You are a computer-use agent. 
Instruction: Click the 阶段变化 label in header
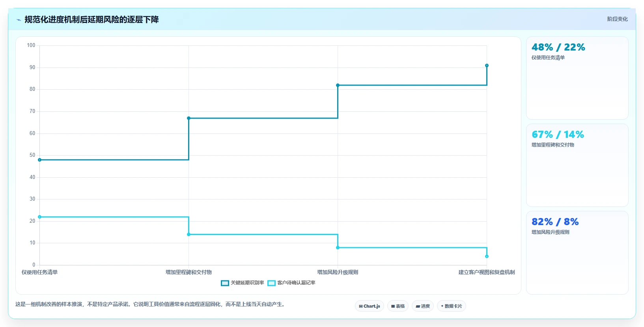617,19
